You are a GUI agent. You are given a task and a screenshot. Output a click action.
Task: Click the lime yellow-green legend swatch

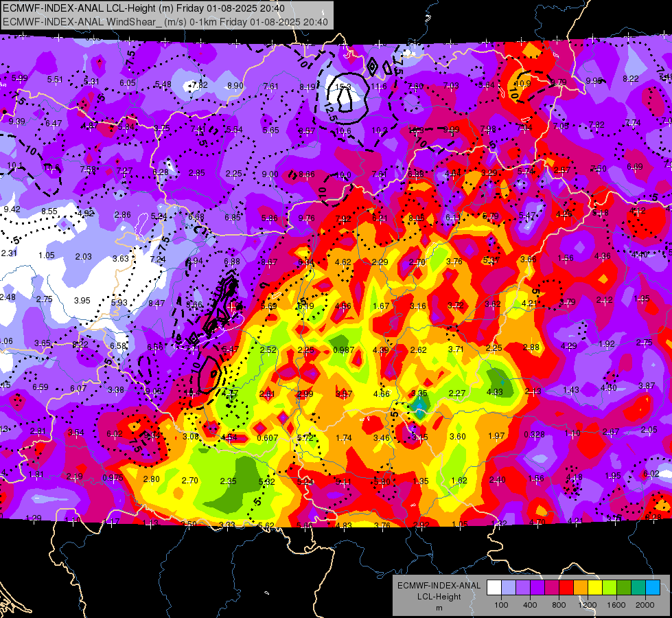(x=610, y=588)
